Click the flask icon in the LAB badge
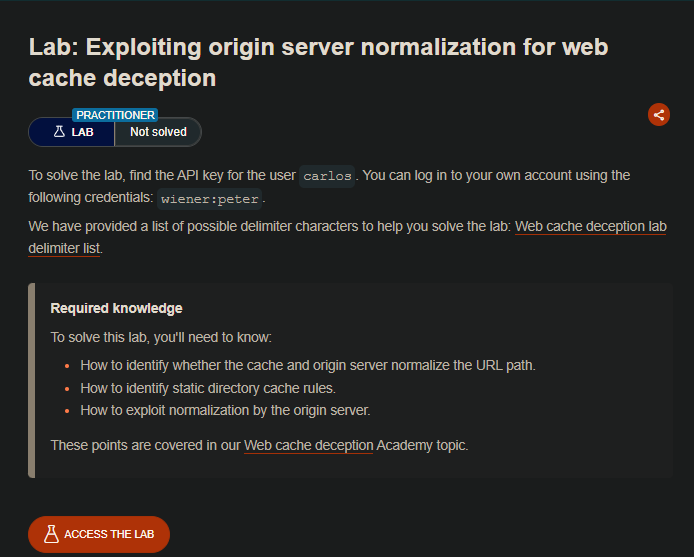Screen dimensions: 694x557 coord(59,131)
